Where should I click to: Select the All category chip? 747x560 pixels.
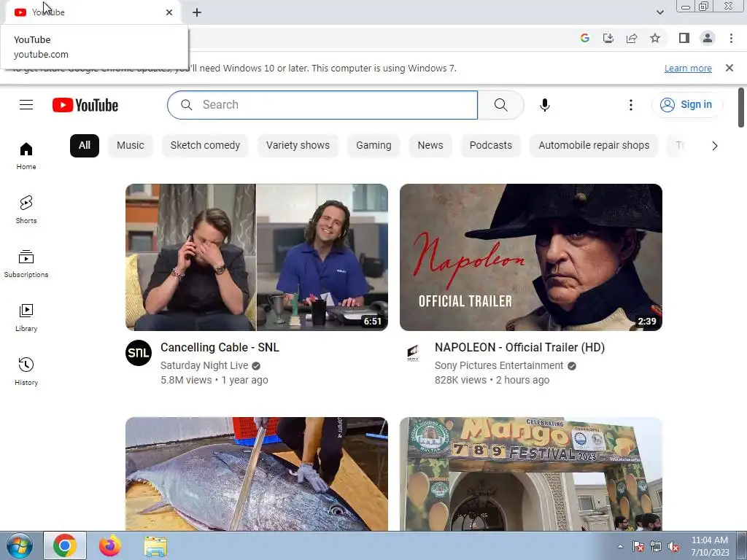click(x=85, y=145)
